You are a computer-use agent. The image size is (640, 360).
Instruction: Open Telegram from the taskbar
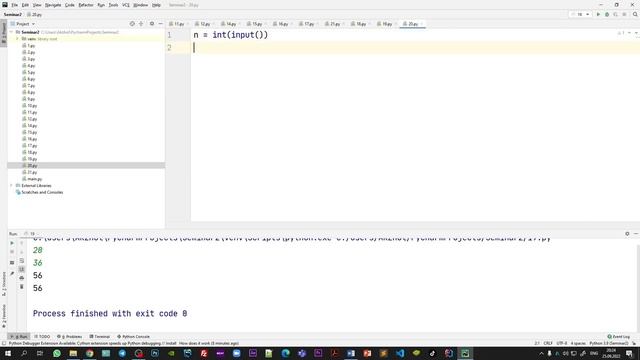(x=122, y=353)
